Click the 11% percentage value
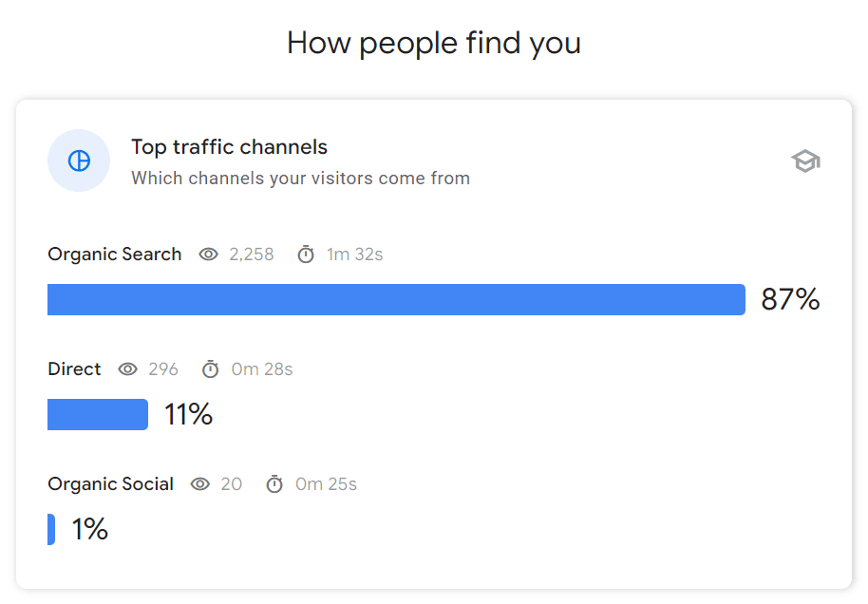868x604 pixels. click(188, 415)
